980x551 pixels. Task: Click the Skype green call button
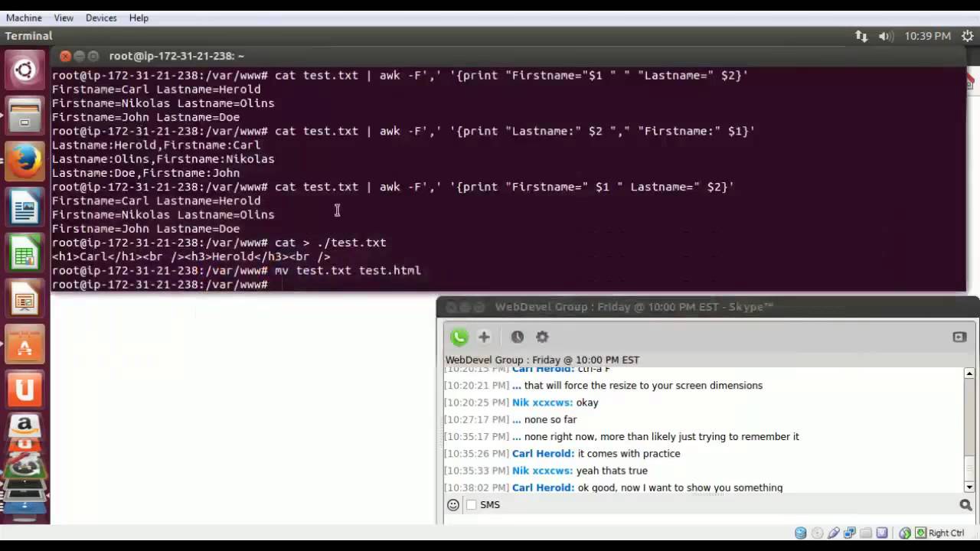(459, 337)
